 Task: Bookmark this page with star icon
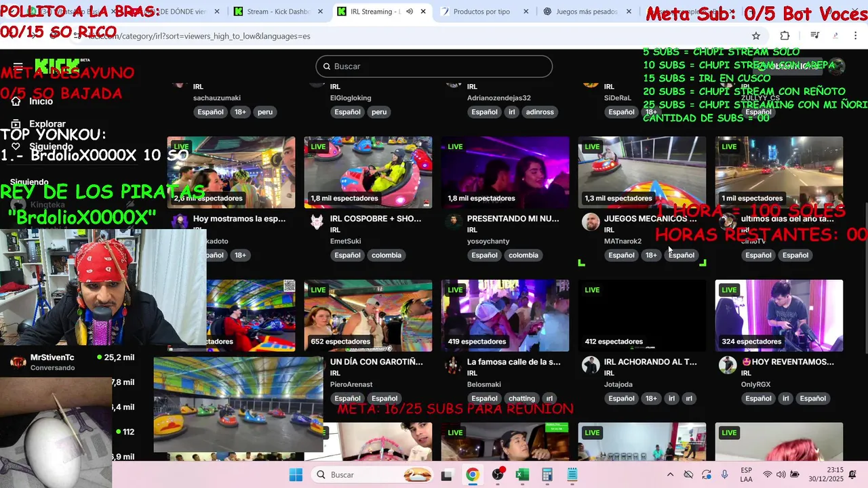756,36
